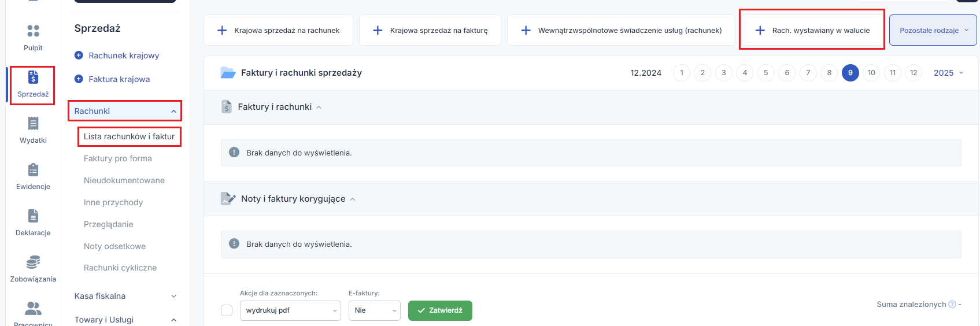The image size is (980, 326).
Task: Click plus icon next to Rachunek krajowy
Action: point(79,55)
